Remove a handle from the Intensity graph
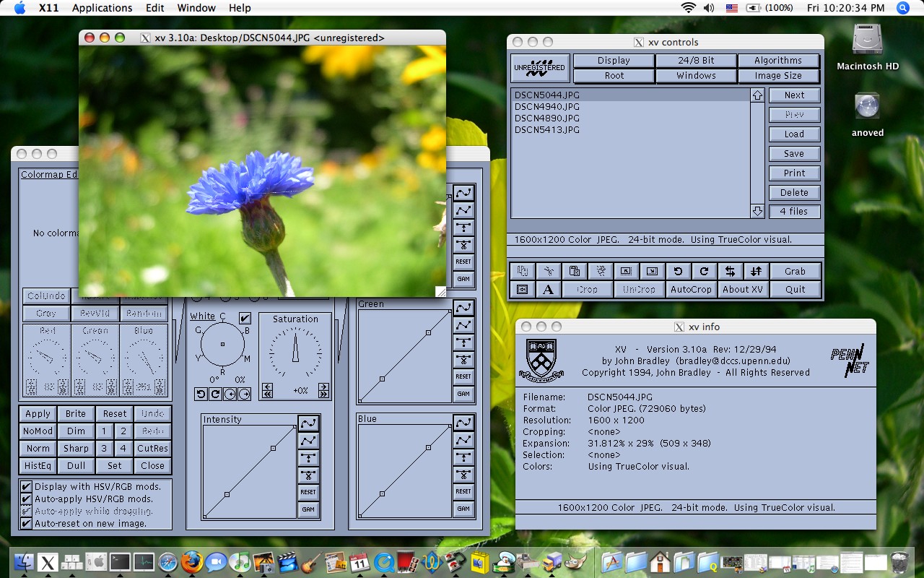This screenshot has height=578, width=924. [308, 475]
